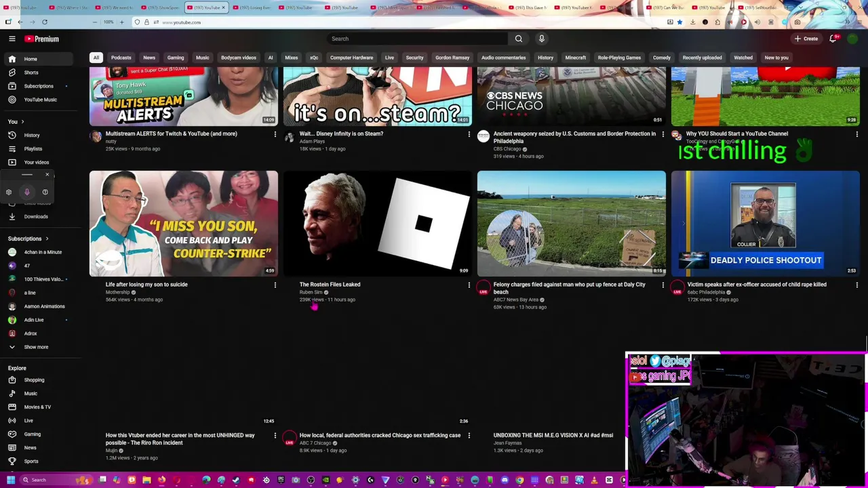Open options menu for Disney Infinity video

click(469, 134)
